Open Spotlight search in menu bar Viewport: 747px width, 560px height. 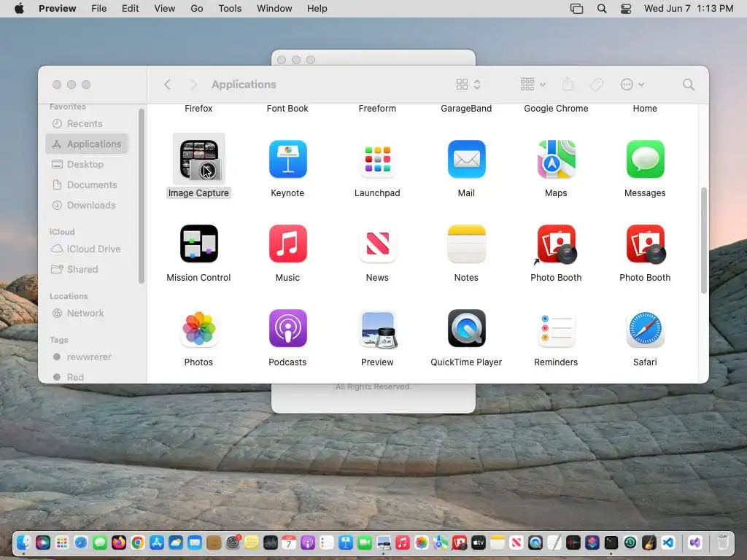pos(602,8)
